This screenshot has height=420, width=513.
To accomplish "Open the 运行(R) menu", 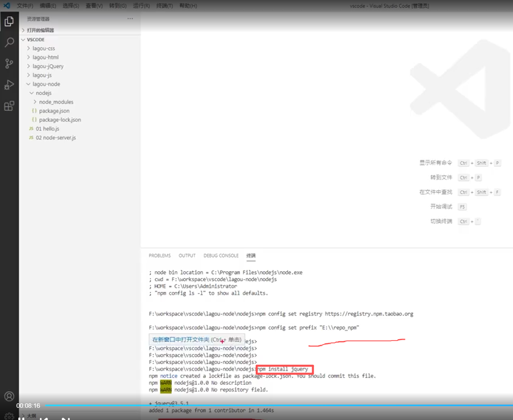I will click(141, 6).
